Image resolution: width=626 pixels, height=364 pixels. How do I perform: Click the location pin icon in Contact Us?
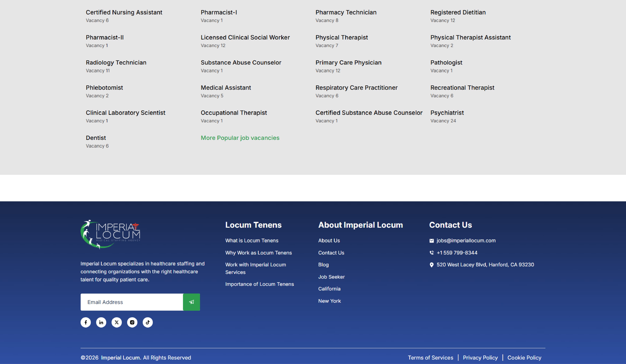tap(432, 265)
